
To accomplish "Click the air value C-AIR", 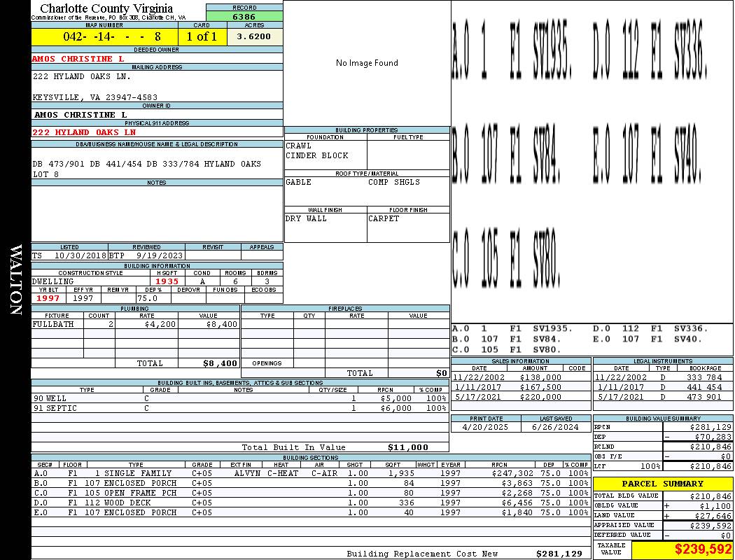I will click(324, 474).
